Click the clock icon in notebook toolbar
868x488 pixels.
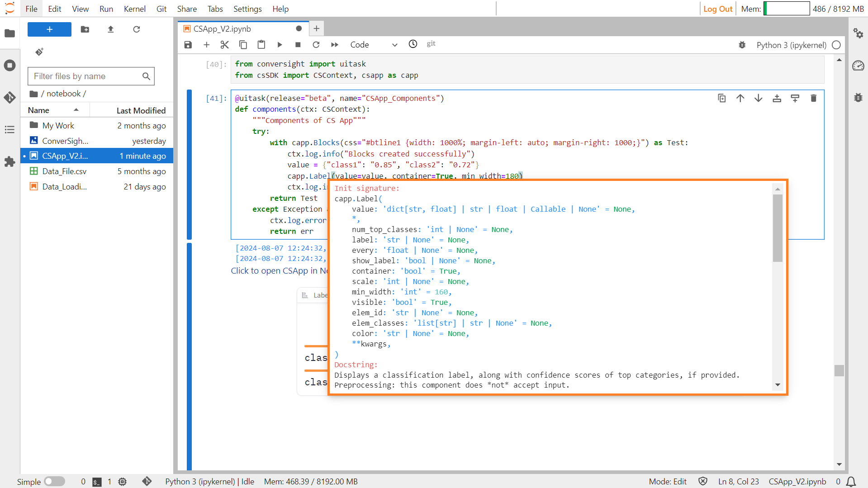point(413,44)
